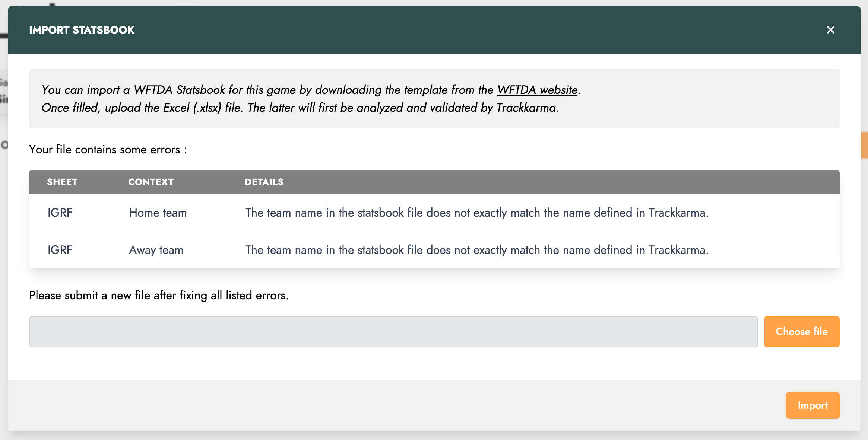The width and height of the screenshot is (868, 440).
Task: Select the Context column header
Action: [x=151, y=182]
